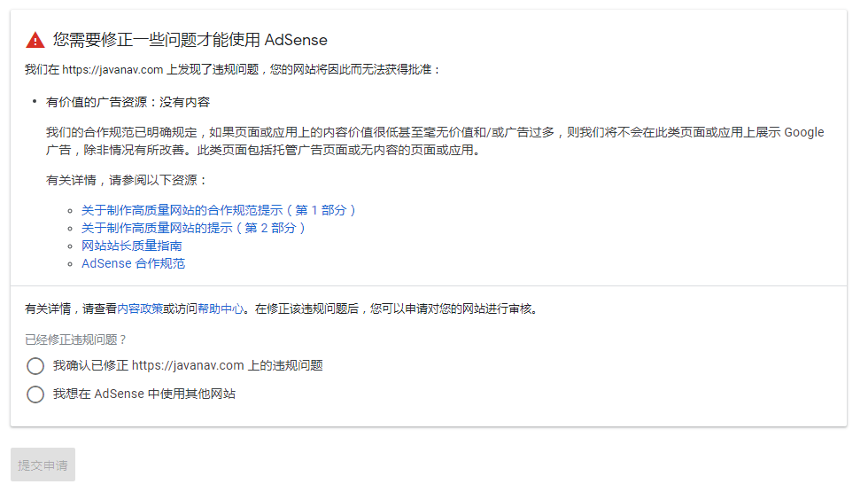Click the 我想在 AdSense 中使用其他网站 label text
Image resolution: width=868 pixels, height=492 pixels.
coord(144,394)
